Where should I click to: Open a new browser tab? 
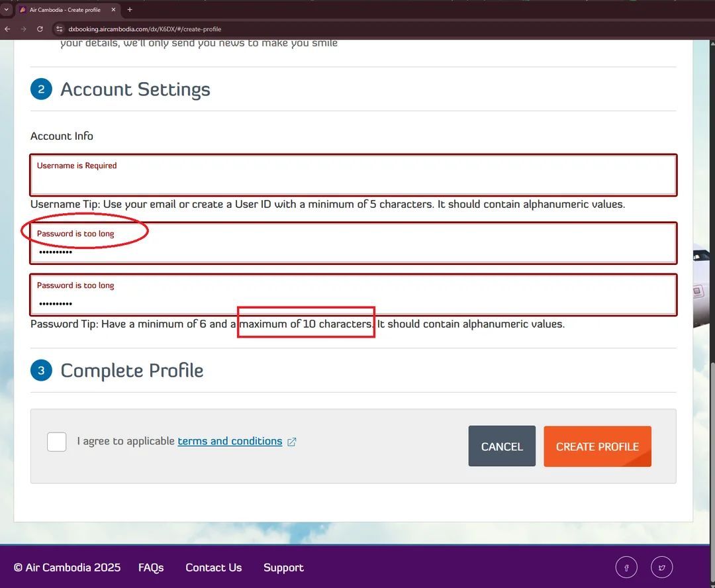click(130, 9)
